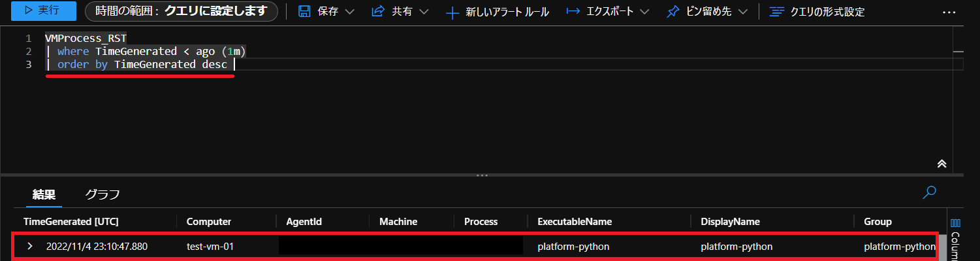
Task: Click the order by TimeGenerated desc line
Action: tap(137, 64)
